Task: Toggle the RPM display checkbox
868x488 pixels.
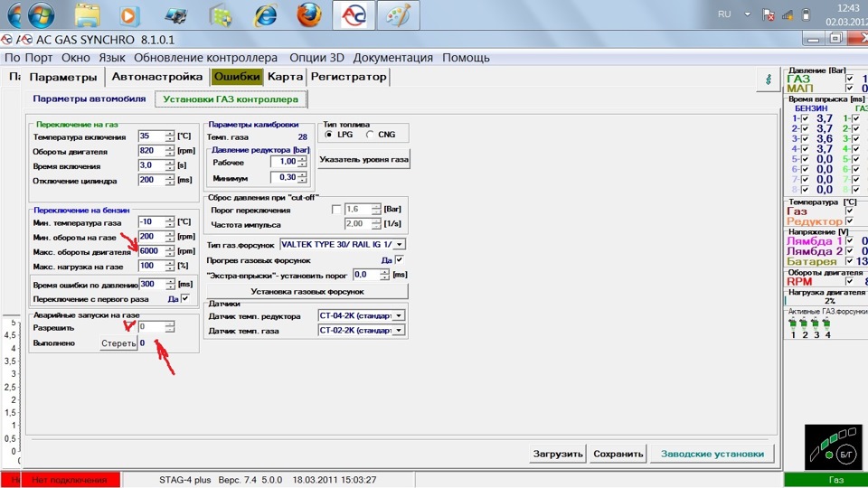Action: [850, 282]
